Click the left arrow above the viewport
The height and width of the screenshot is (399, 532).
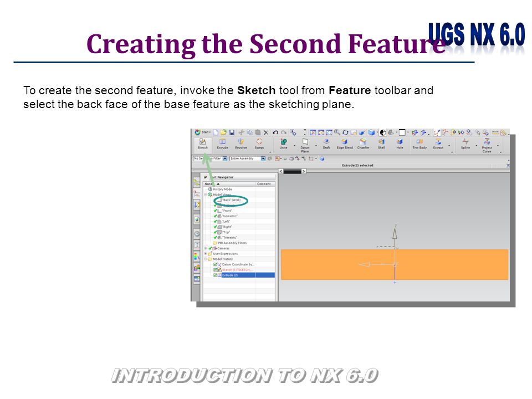click(280, 171)
